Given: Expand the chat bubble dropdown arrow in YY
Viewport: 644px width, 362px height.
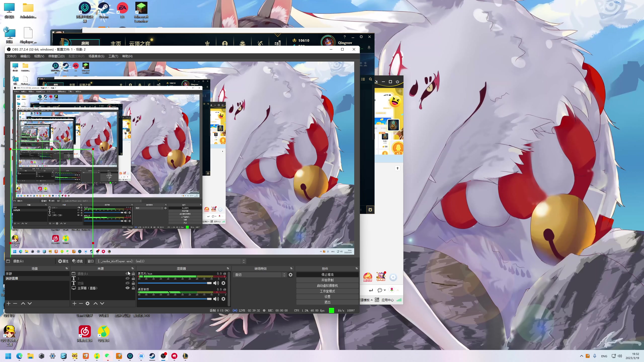Looking at the screenshot, I should (385, 290).
